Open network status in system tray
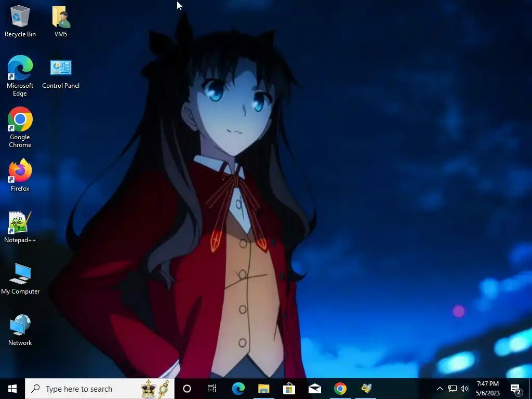The height and width of the screenshot is (399, 532). point(453,389)
